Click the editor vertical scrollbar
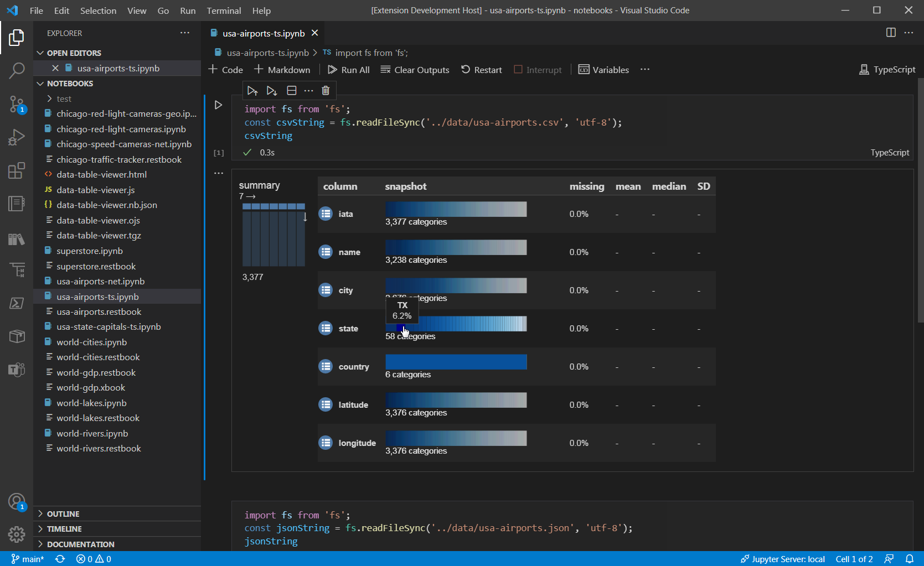 point(921,200)
